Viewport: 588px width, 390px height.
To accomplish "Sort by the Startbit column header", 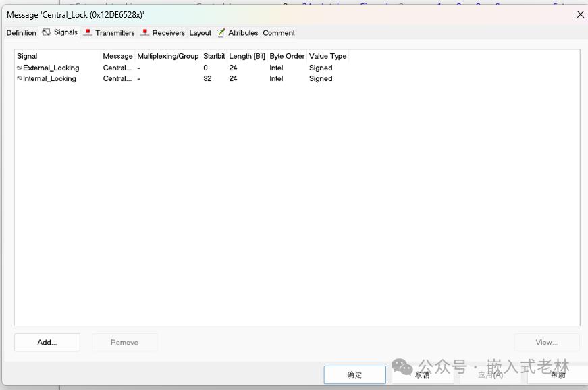I will pos(214,56).
